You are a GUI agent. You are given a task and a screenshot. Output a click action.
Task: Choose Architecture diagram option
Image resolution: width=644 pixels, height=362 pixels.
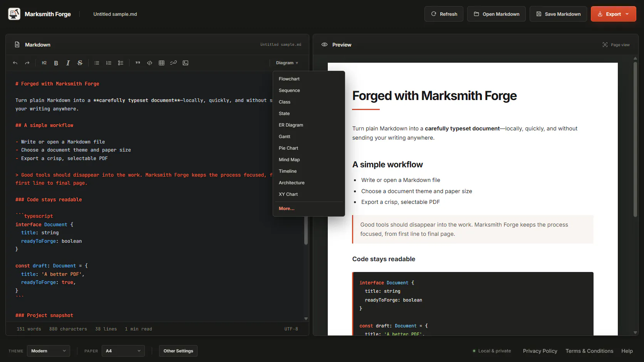click(x=309, y=183)
